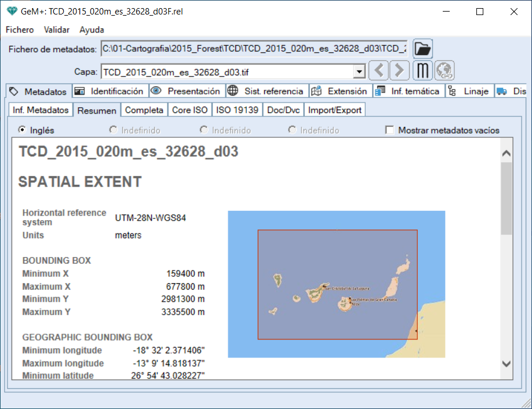Switch to the Core ISO subtab
532x409 pixels.
click(x=190, y=109)
